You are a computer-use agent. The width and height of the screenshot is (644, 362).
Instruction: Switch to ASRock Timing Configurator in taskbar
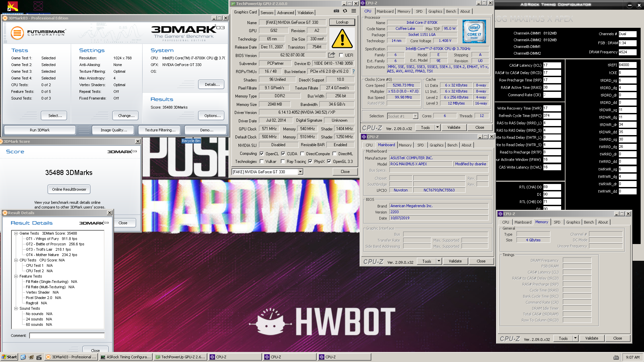coord(125,357)
